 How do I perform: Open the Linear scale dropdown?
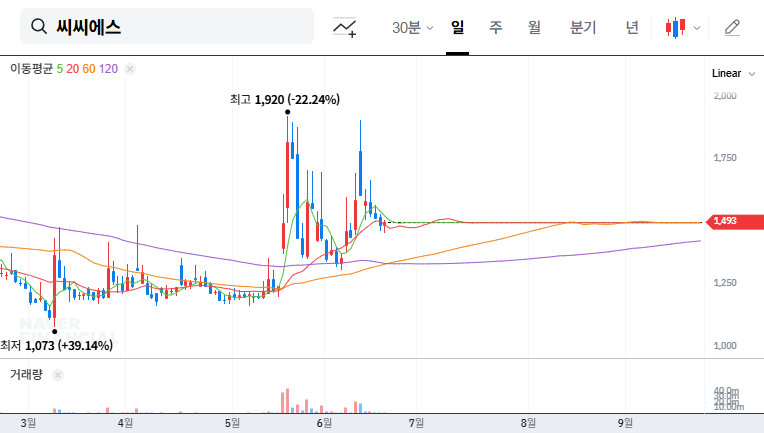733,74
